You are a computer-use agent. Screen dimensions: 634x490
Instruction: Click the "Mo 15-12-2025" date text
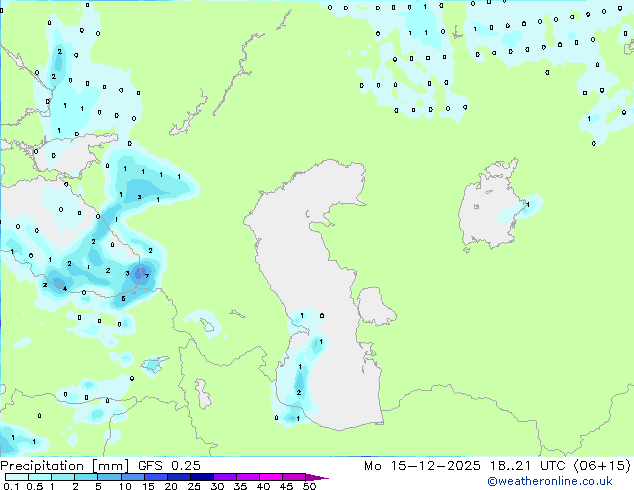[422, 466]
